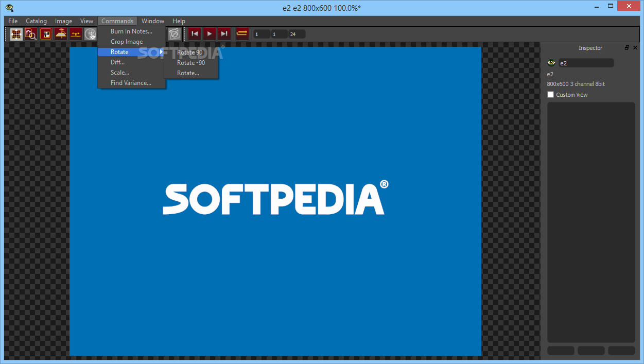Click the magnifier zoom toolbar icon
This screenshot has height=364, width=644.
31,34
